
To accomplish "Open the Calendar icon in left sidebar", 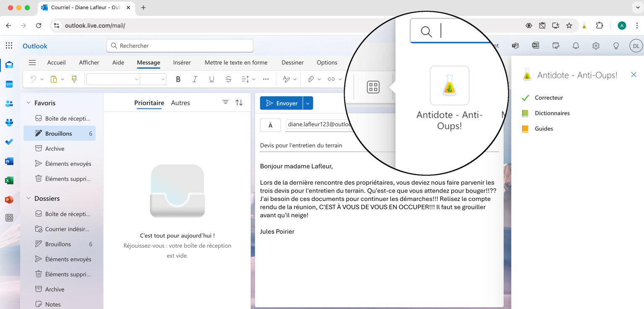I will (9, 84).
